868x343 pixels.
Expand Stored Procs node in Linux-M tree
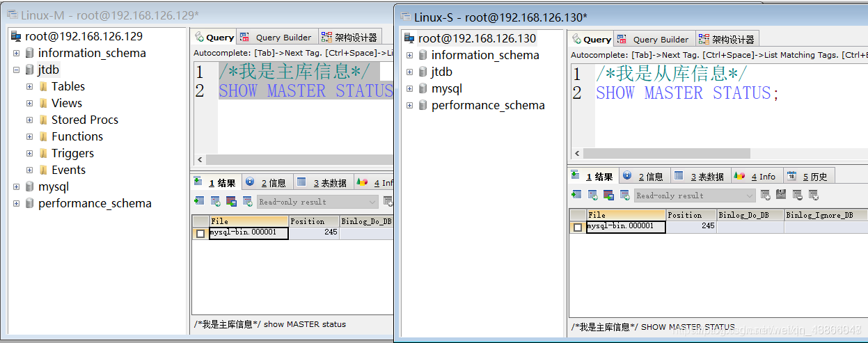(30, 120)
